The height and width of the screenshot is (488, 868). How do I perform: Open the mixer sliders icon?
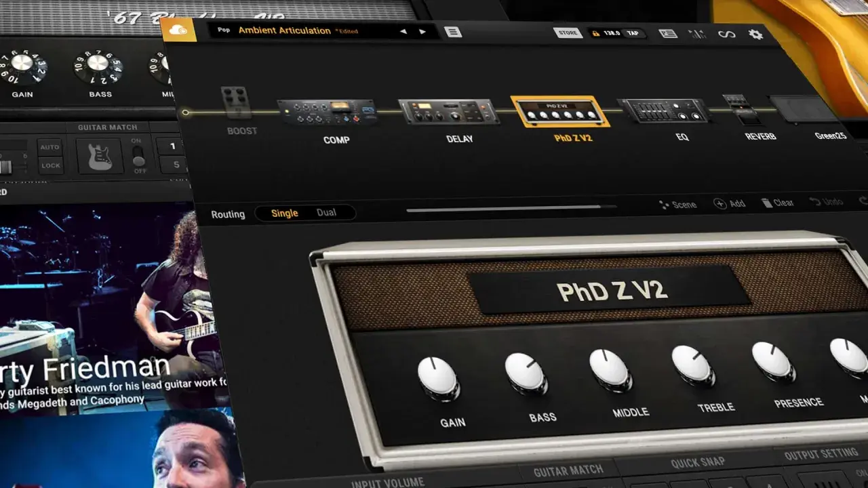click(x=696, y=34)
